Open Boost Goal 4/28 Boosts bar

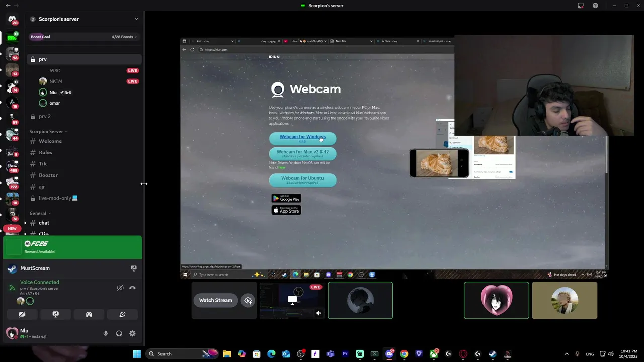click(x=84, y=37)
